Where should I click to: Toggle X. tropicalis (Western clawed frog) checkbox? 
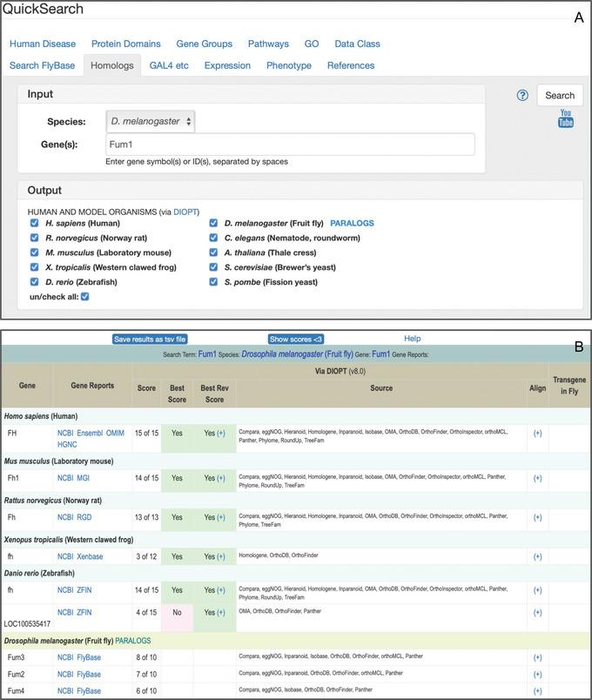tap(34, 267)
